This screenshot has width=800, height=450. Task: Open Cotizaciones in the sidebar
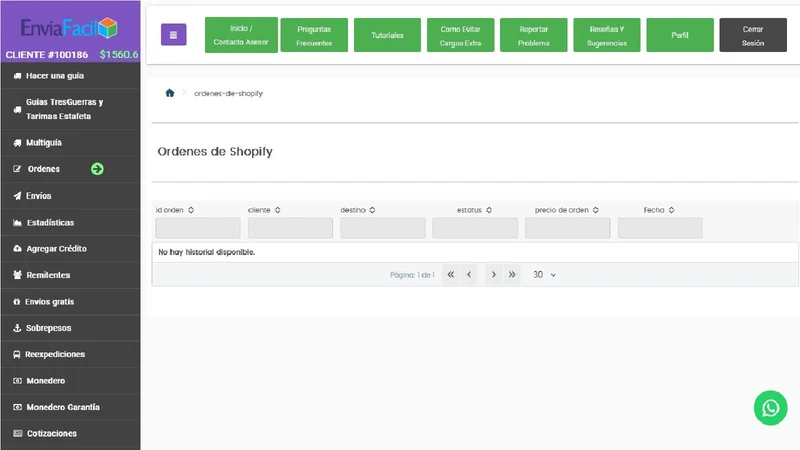71,433
